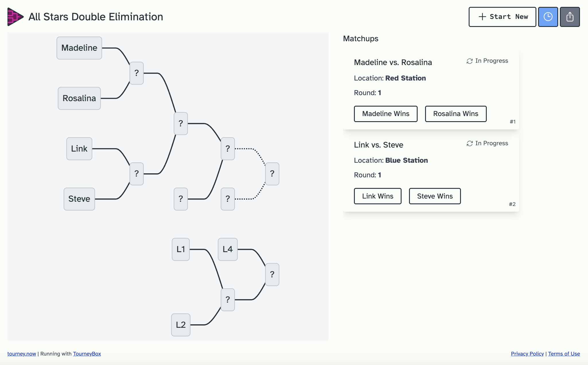Open the TourneyBox link in the footer

pyautogui.click(x=87, y=354)
